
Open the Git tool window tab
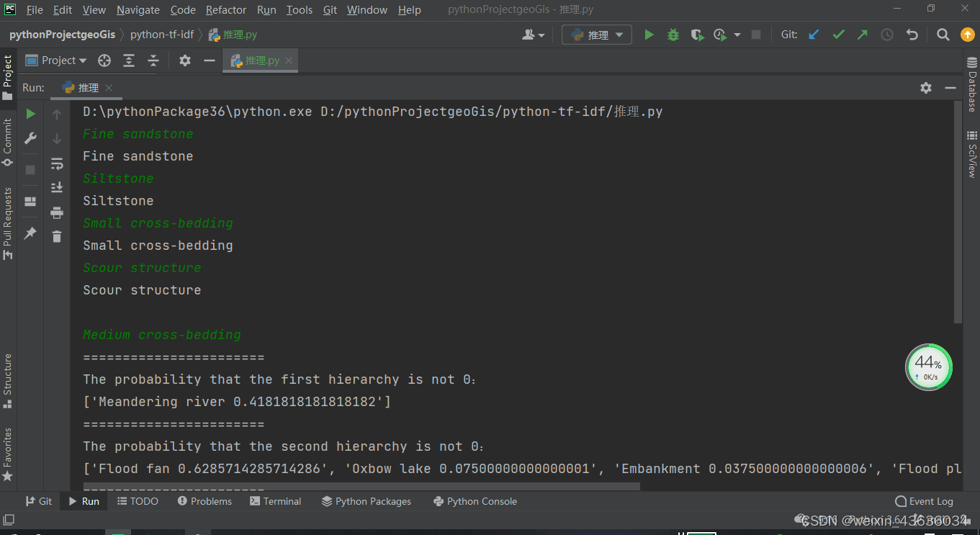39,501
